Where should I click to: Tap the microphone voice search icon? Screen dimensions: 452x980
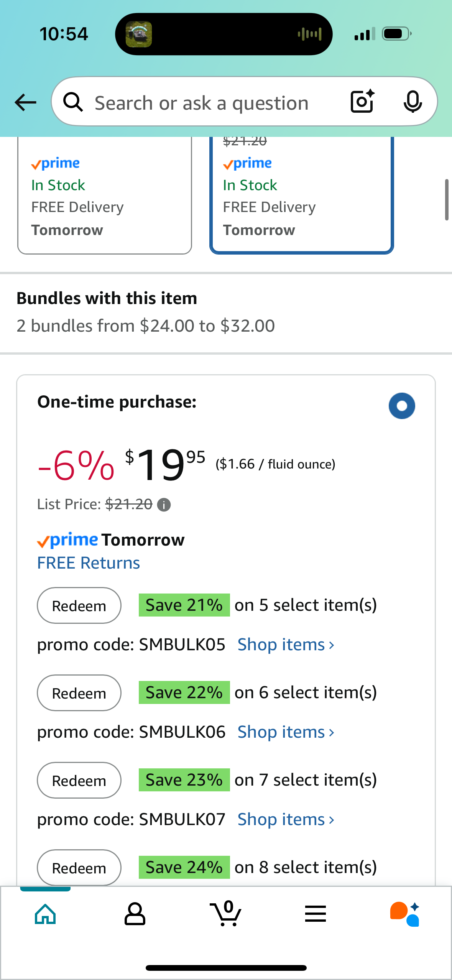pos(413,102)
